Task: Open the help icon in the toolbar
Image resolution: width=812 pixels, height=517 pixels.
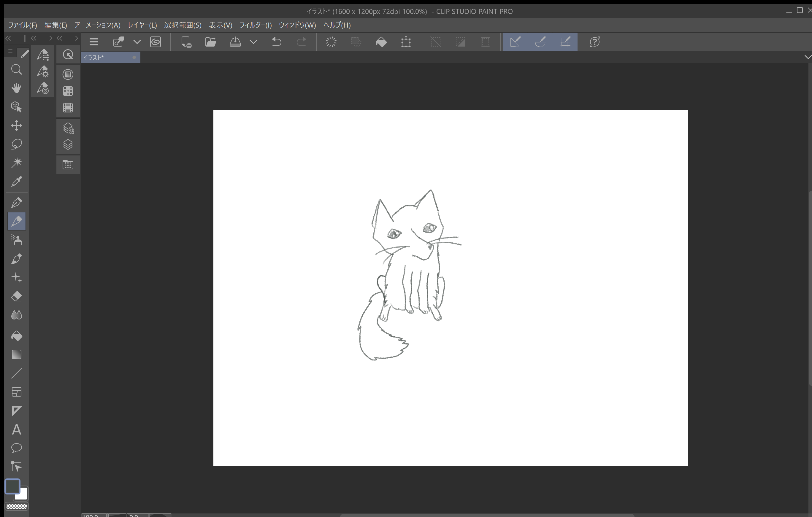Action: pyautogui.click(x=594, y=42)
